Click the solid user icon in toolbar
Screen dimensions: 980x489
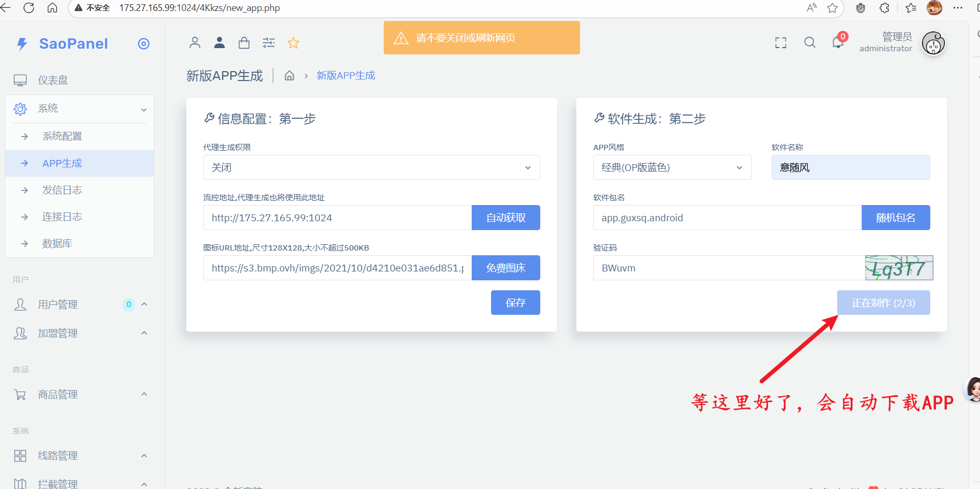pos(219,43)
